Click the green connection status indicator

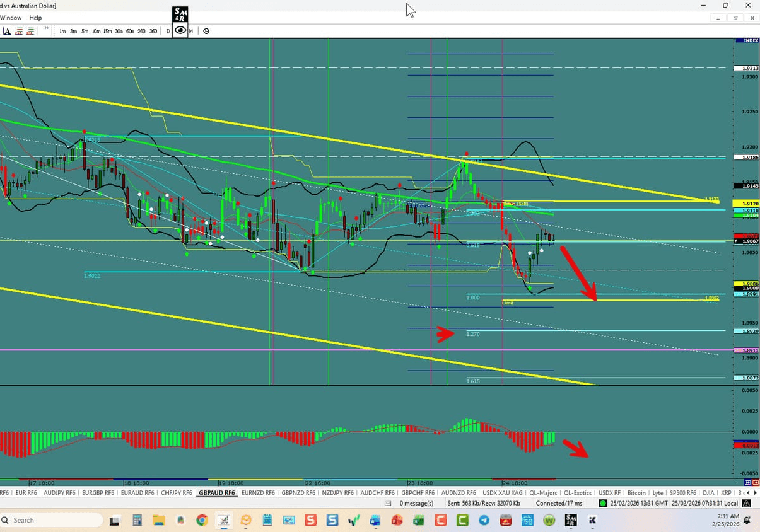pyautogui.click(x=602, y=503)
